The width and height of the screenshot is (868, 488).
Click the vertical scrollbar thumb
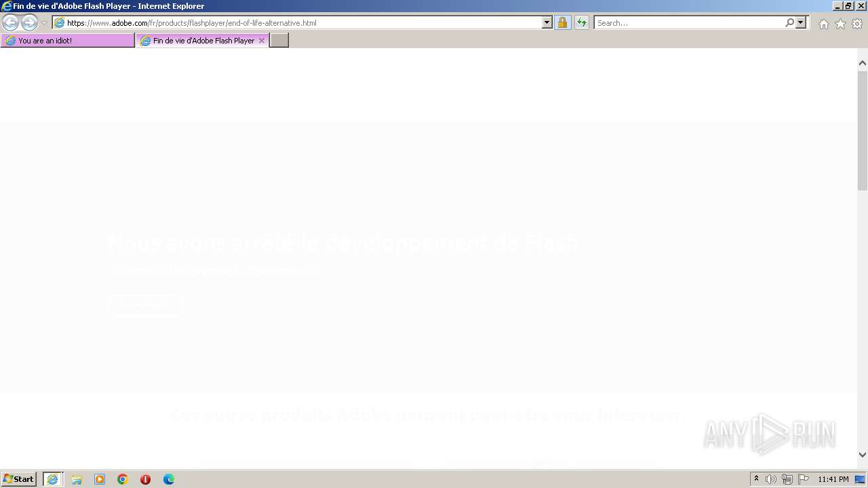pyautogui.click(x=863, y=129)
